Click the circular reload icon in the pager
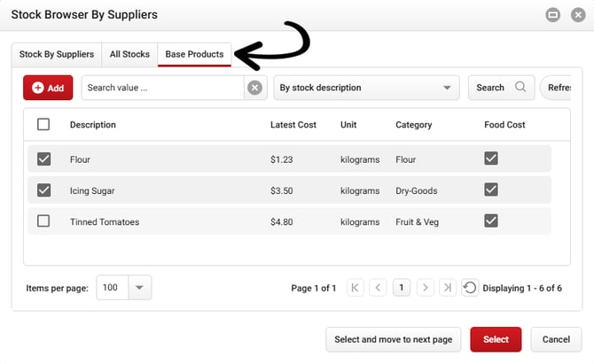594x364 pixels. (470, 288)
